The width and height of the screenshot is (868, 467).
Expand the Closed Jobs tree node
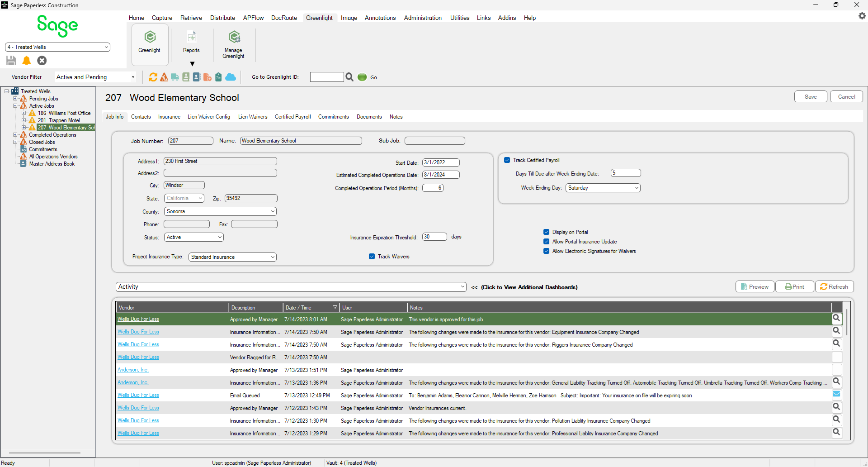point(15,142)
